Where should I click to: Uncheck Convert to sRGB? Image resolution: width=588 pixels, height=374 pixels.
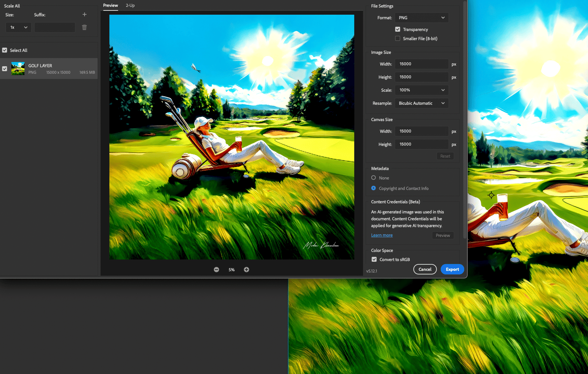pos(374,260)
